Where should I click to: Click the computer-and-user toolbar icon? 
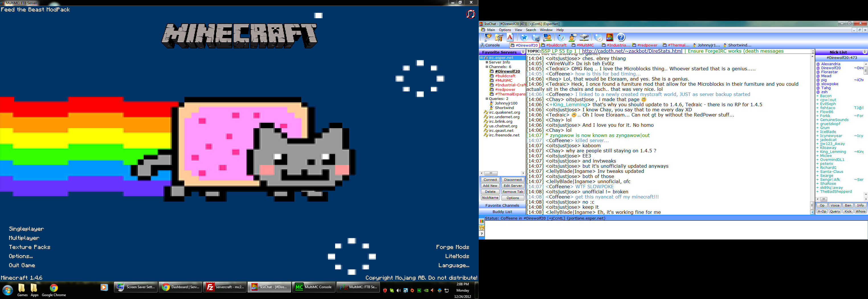(x=547, y=37)
